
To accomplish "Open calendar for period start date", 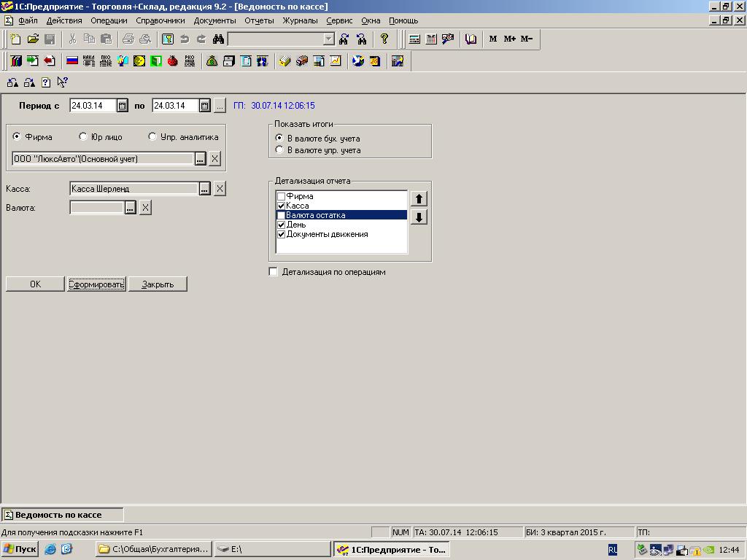I will tap(122, 106).
